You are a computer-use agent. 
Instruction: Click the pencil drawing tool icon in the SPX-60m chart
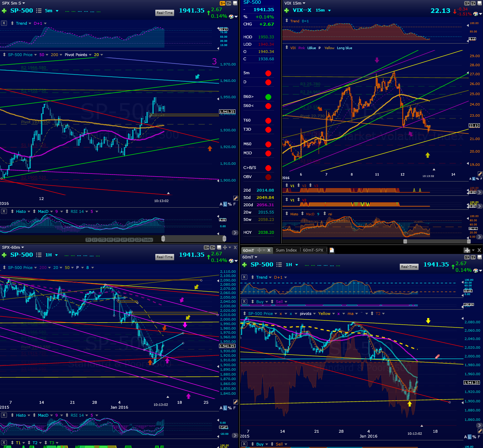[x=235, y=402]
